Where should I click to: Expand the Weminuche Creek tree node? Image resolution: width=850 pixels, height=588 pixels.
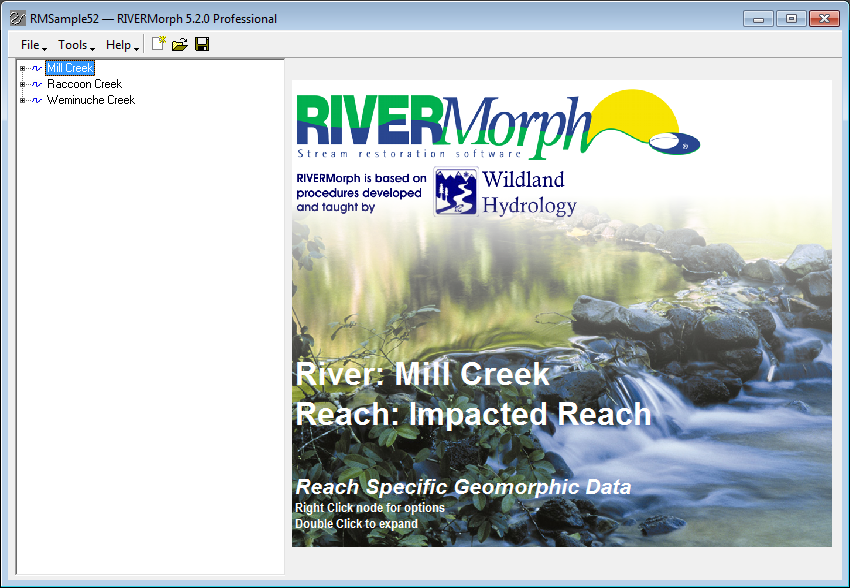tap(22, 100)
